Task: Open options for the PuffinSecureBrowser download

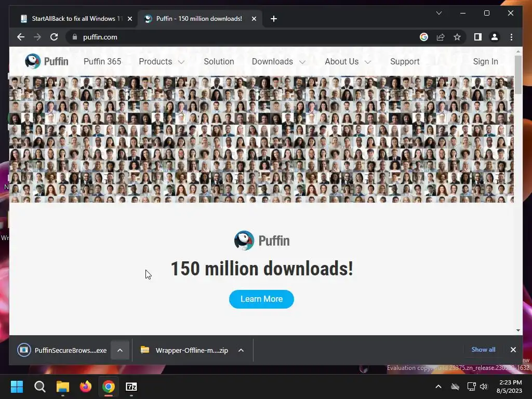Action: 120,350
